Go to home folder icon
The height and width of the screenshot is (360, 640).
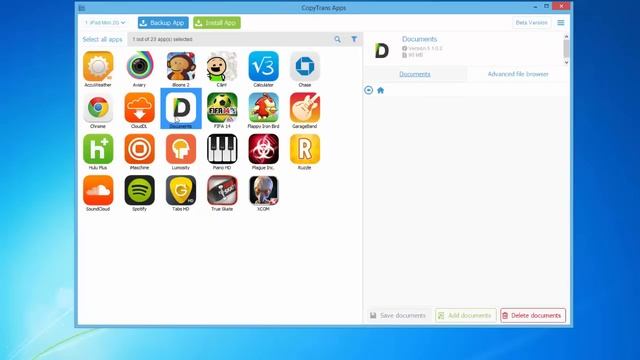coord(380,90)
